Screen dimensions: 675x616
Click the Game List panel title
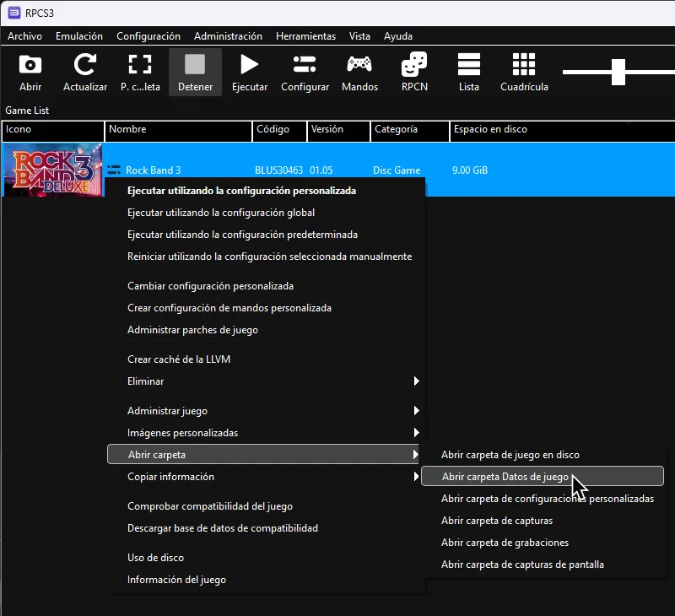tap(27, 111)
